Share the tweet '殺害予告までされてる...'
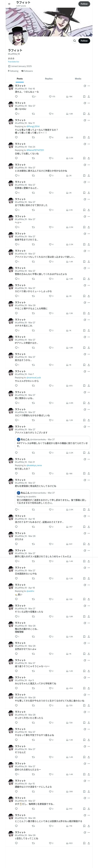The width and height of the screenshot is (98, 868). pyautogui.click(x=89, y=245)
